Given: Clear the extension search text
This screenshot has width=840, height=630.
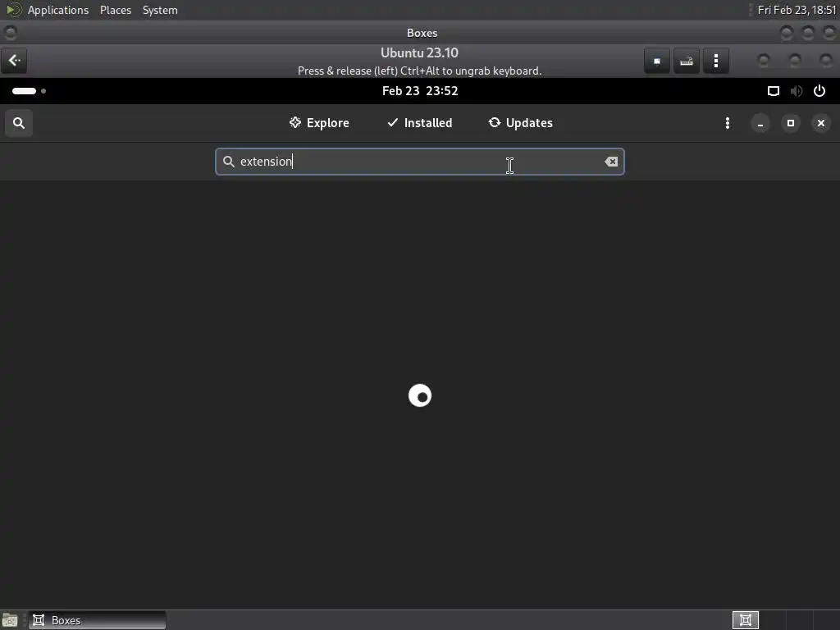Looking at the screenshot, I should click(611, 162).
